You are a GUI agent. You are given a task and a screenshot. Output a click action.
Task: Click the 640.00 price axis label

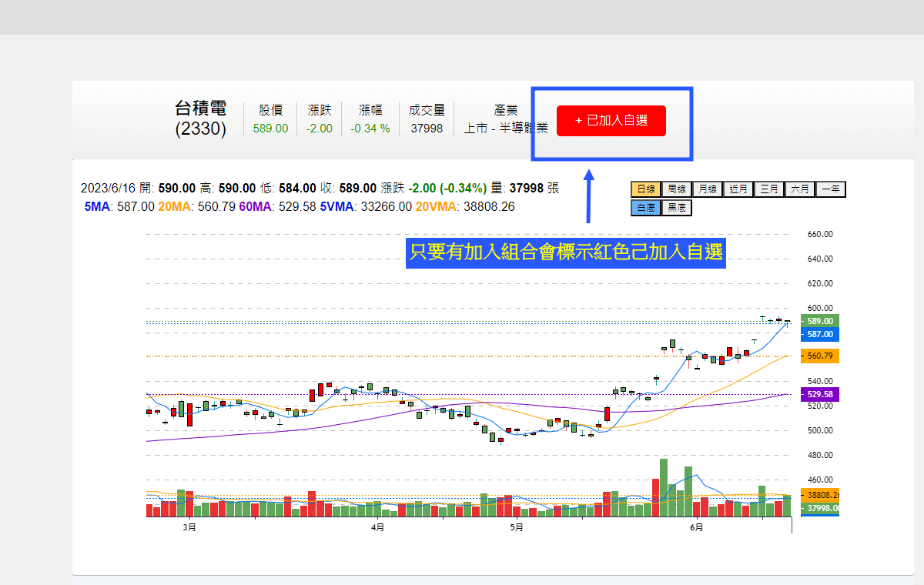pyautogui.click(x=820, y=259)
